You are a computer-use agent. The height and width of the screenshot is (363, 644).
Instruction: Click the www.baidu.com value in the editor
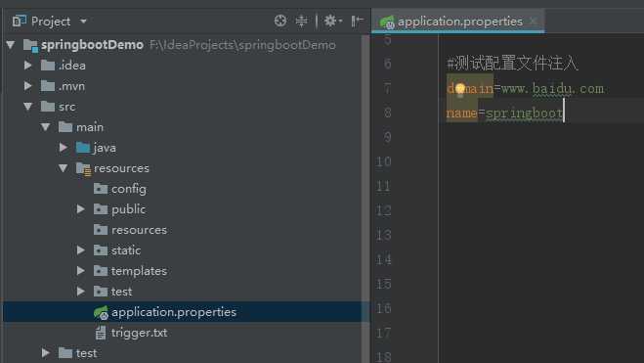point(553,88)
